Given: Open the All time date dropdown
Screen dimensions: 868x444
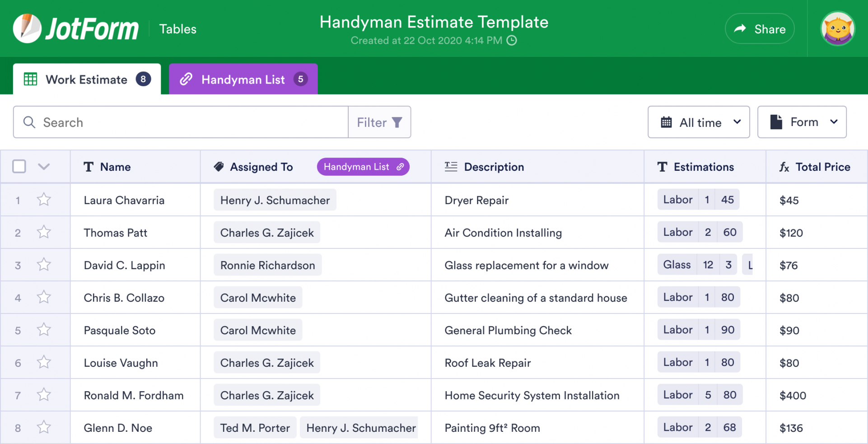Looking at the screenshot, I should pos(699,122).
